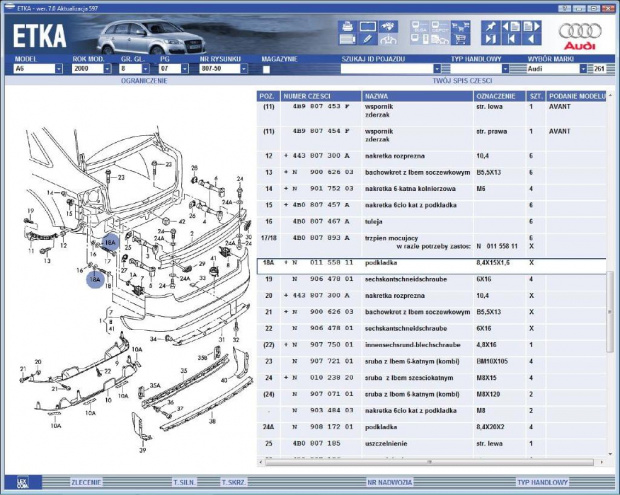The height and width of the screenshot is (495, 620).
Task: Click the ZLECENIE button in bottom bar
Action: point(87,482)
